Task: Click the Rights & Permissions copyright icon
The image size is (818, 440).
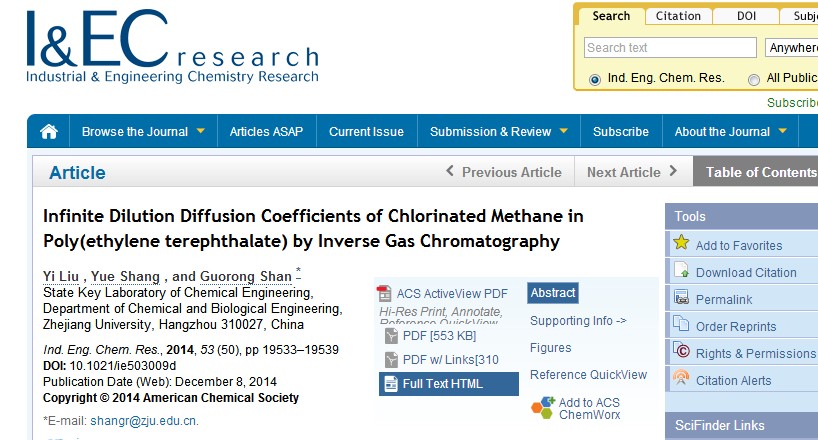Action: [x=681, y=352]
